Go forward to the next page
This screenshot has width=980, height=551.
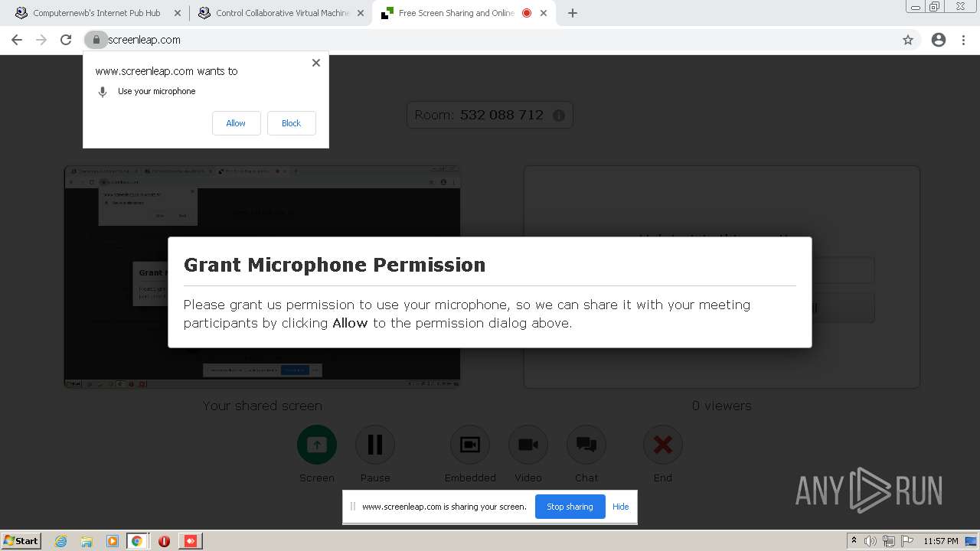[x=41, y=40]
